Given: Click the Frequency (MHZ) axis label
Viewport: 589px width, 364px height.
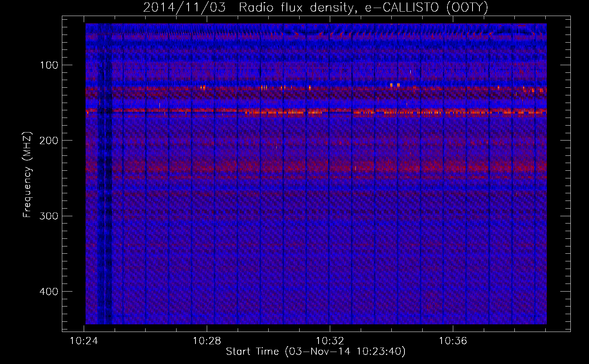Looking at the screenshot, I should pyautogui.click(x=27, y=175).
